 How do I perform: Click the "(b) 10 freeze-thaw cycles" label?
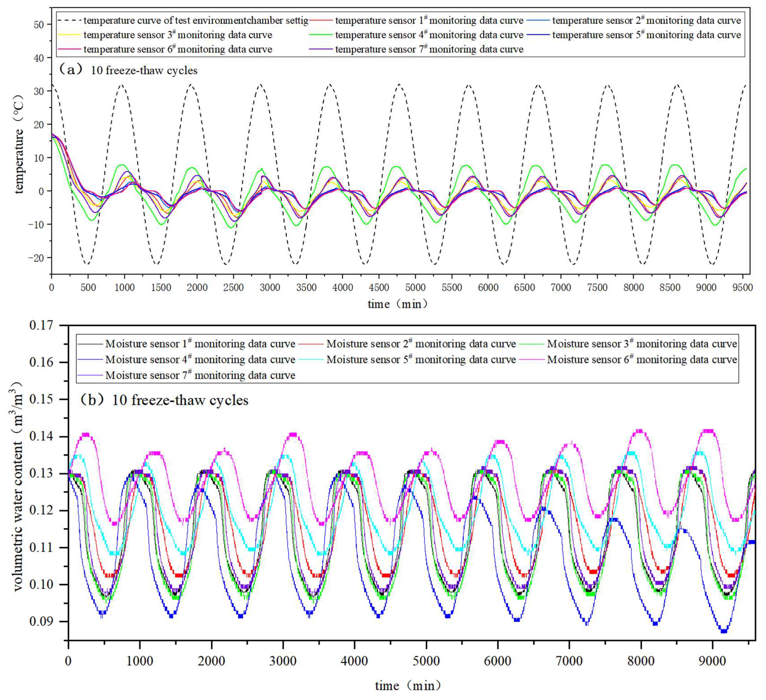pos(164,400)
